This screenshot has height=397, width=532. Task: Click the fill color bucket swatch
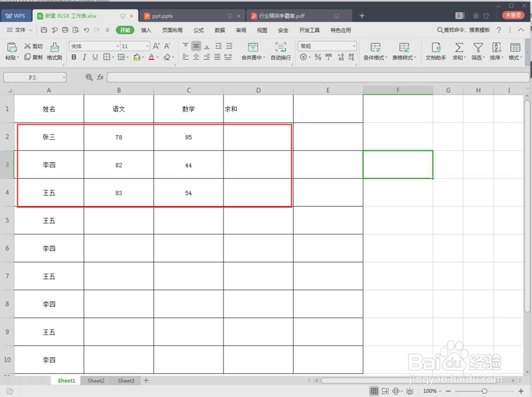pos(137,57)
